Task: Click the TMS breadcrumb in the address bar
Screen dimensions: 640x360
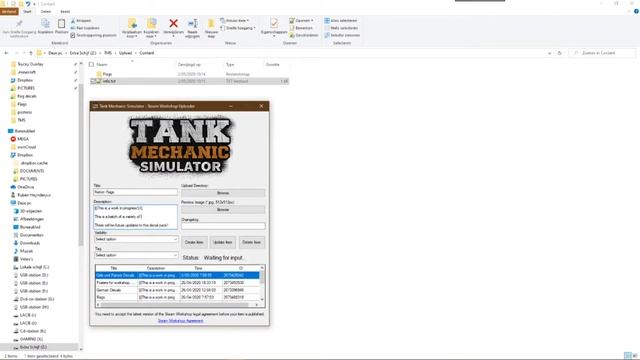Action: pyautogui.click(x=108, y=53)
